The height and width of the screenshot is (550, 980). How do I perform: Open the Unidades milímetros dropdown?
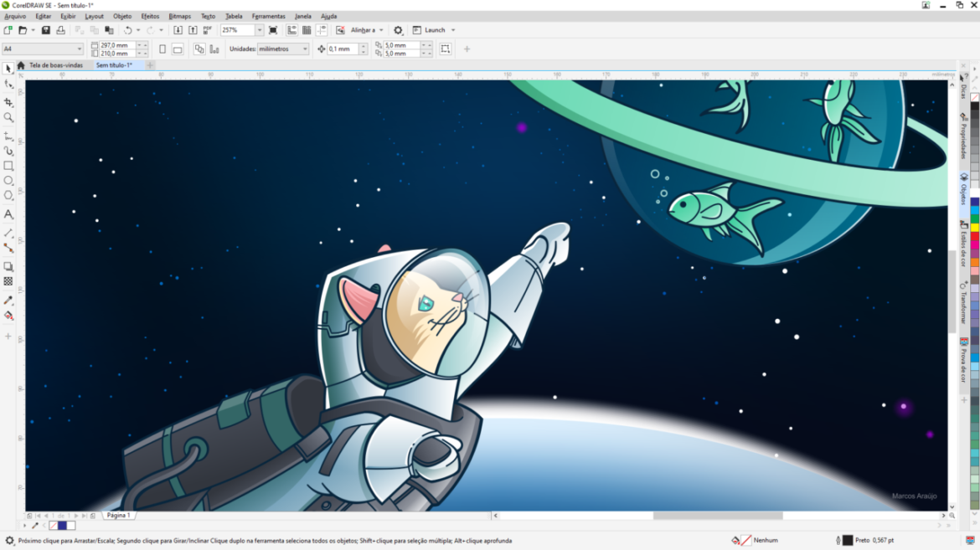point(304,49)
